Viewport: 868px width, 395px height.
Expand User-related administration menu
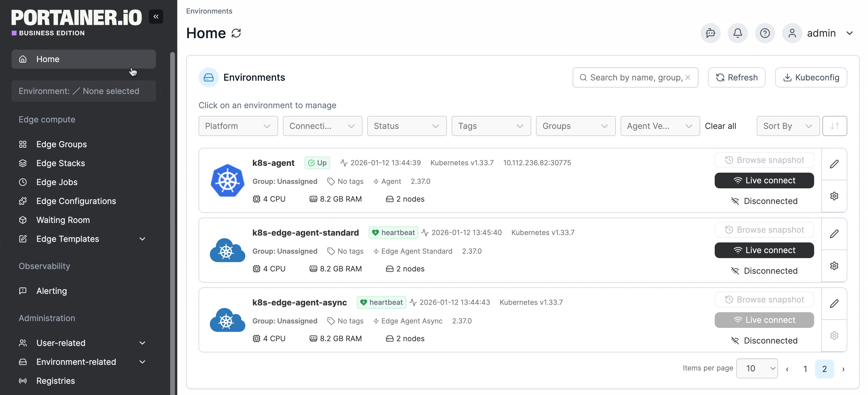point(142,343)
